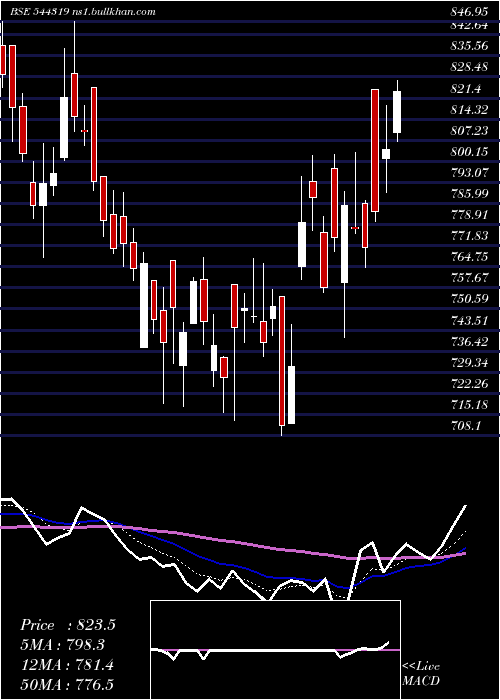Click the Price : 823.5 readout
The height and width of the screenshot is (700, 500).
point(68,625)
